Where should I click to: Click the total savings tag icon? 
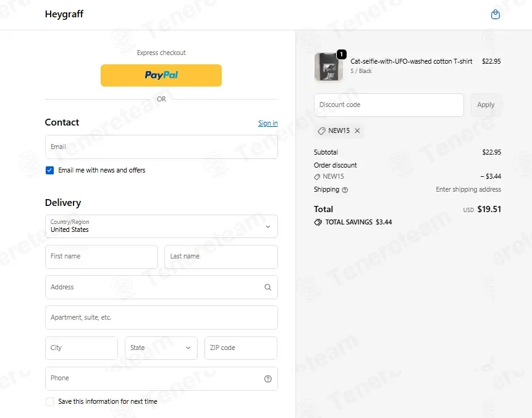[x=318, y=222]
